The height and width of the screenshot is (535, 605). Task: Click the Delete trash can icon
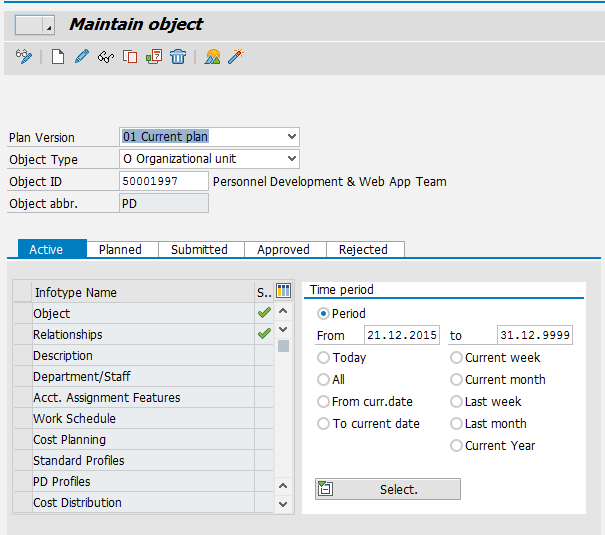(177, 57)
